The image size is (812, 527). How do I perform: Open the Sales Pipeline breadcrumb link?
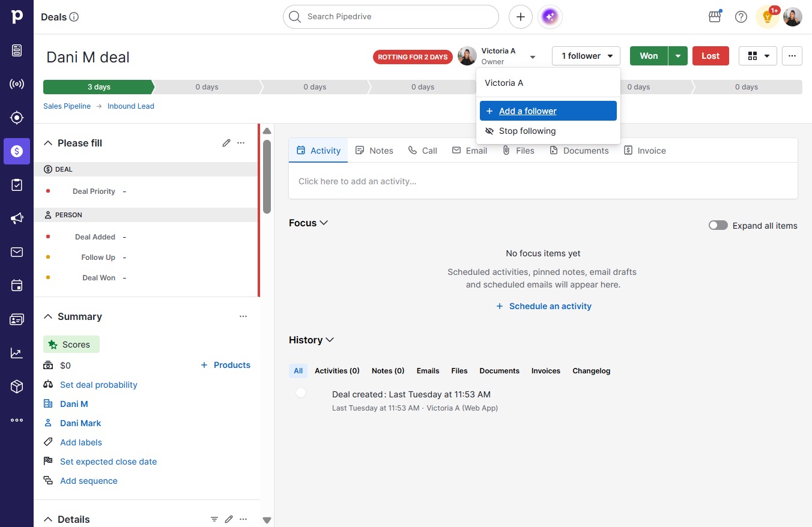pos(67,106)
